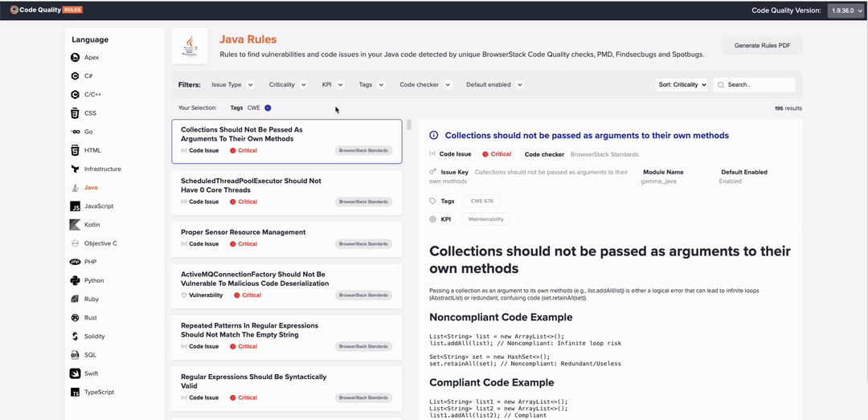Click the Apex language icon
The height and width of the screenshot is (420, 868).
(x=75, y=58)
